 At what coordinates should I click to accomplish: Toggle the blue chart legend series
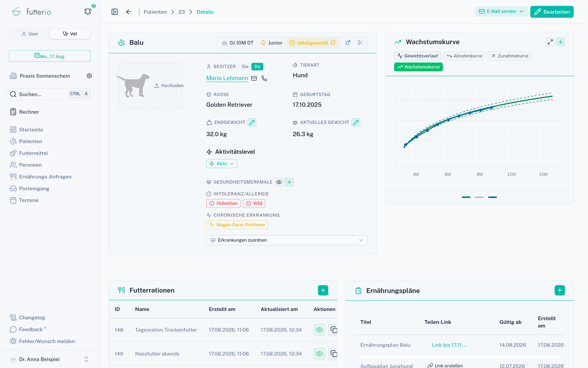point(492,197)
